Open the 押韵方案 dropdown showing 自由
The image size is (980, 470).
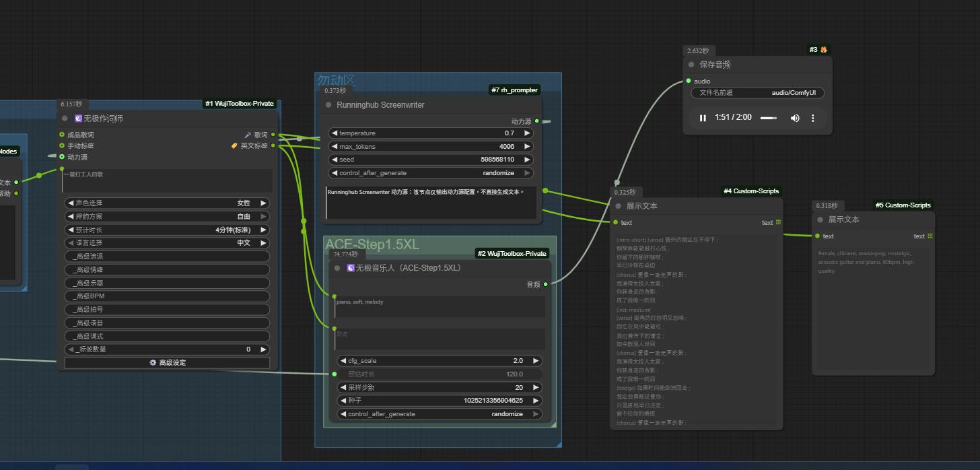167,216
